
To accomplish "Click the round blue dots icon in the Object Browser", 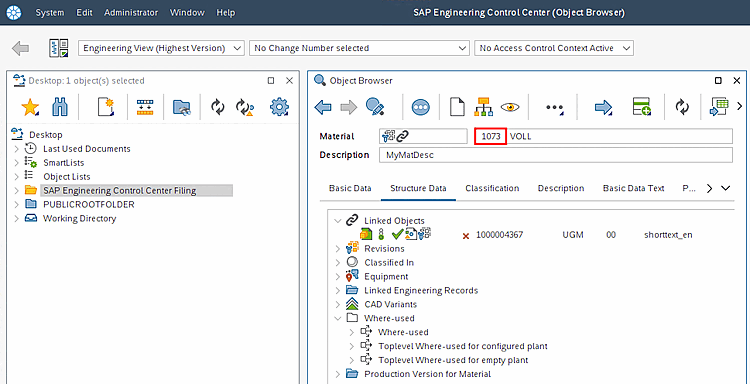I will tap(420, 107).
